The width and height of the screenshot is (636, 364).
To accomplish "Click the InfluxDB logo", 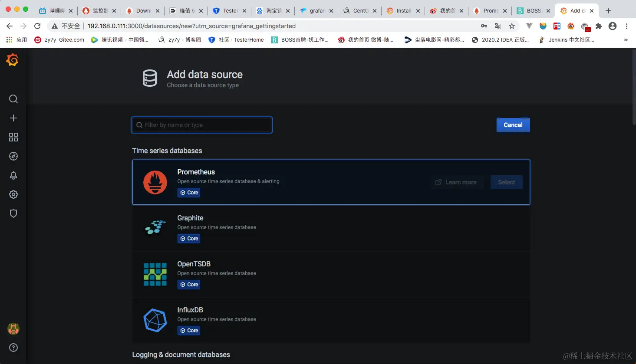I will tap(155, 320).
